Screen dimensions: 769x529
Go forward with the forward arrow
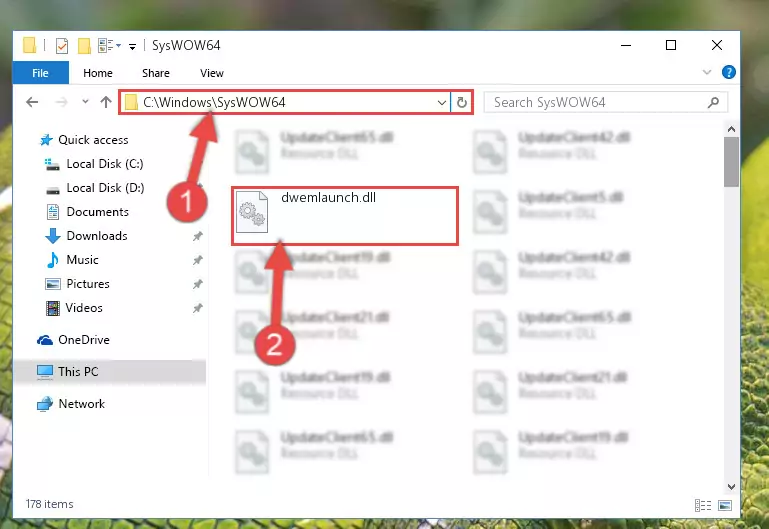(61, 102)
